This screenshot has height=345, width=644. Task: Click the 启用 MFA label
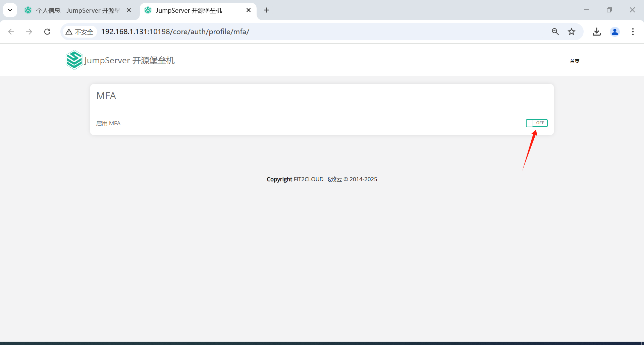tap(108, 123)
